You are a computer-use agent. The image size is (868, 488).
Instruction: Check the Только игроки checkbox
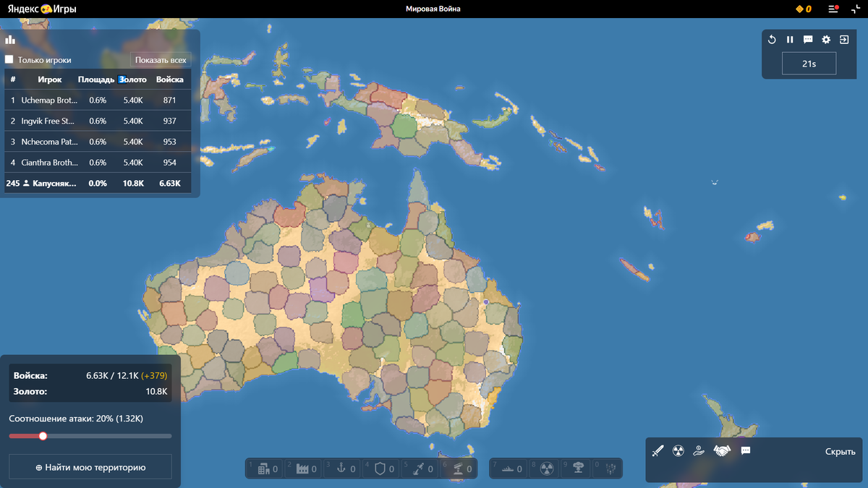tap(9, 60)
